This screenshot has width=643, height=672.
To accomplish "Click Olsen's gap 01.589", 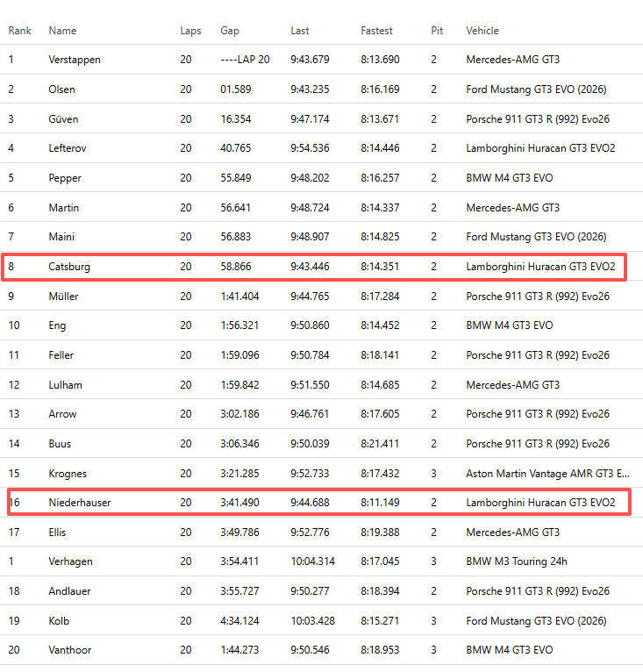I will (236, 89).
